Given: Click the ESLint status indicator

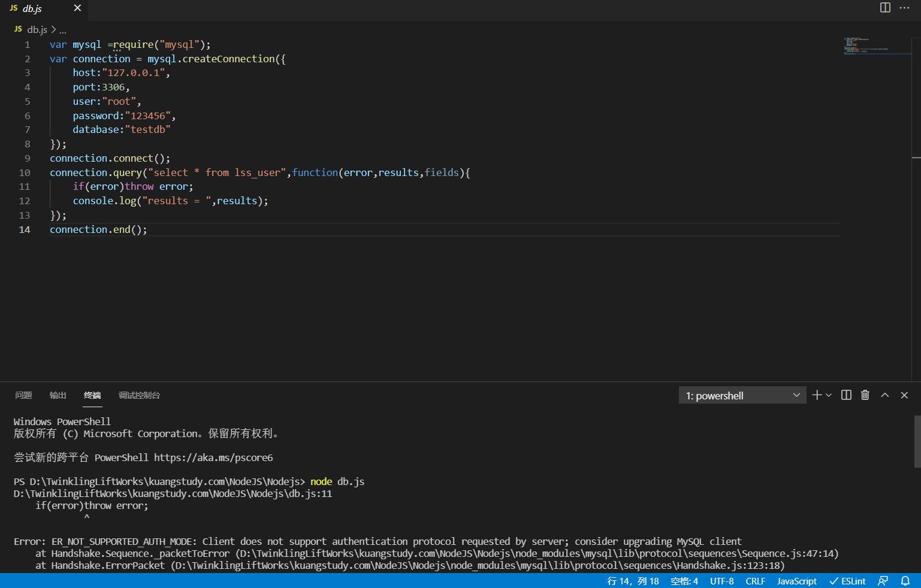Looking at the screenshot, I should [x=847, y=581].
